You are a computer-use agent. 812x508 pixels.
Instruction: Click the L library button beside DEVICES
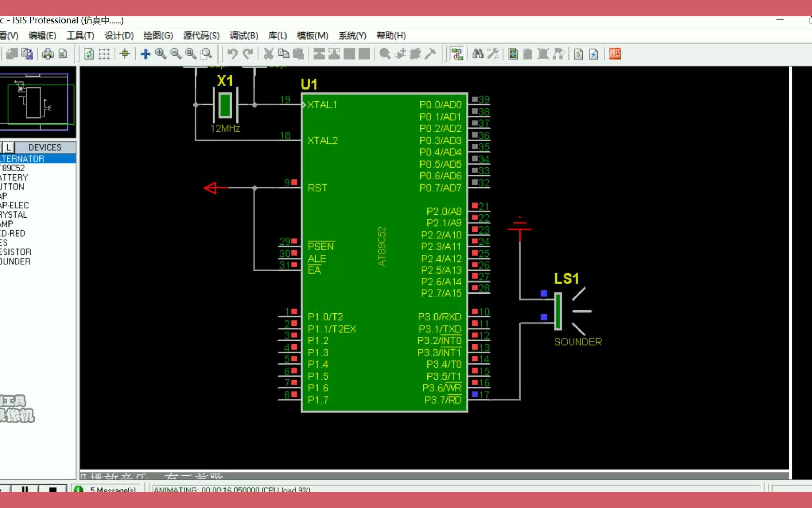click(x=9, y=147)
